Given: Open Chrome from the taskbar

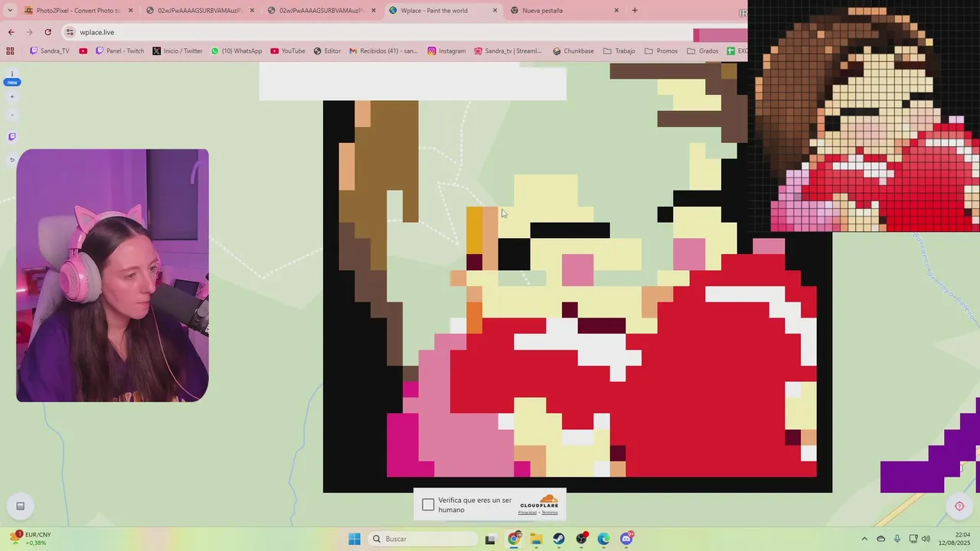Looking at the screenshot, I should 514,539.
